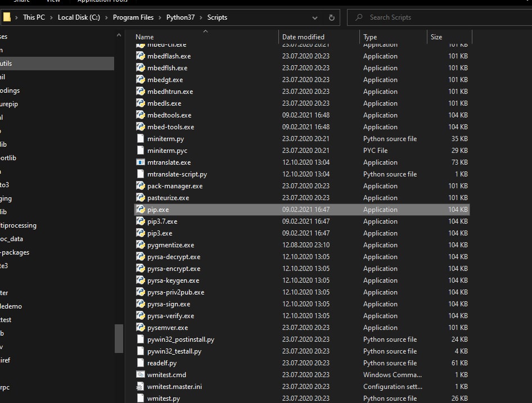Image resolution: width=532 pixels, height=403 pixels.
Task: Select the miniterm.py document icon
Action: pyautogui.click(x=140, y=138)
